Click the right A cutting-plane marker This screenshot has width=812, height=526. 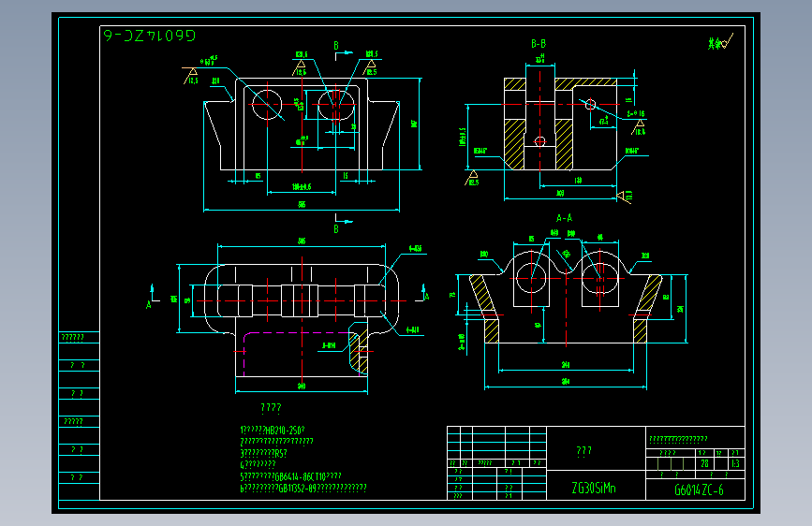(x=424, y=293)
